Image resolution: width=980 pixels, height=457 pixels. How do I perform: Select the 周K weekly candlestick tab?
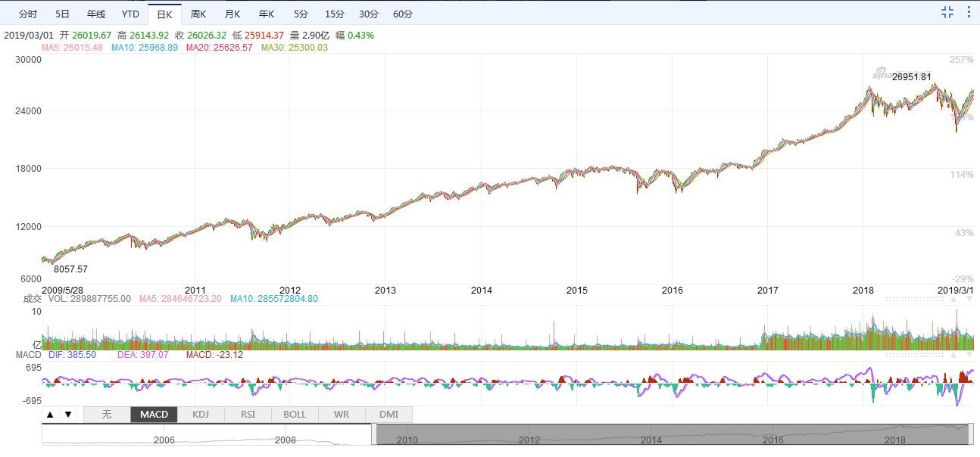pos(198,14)
